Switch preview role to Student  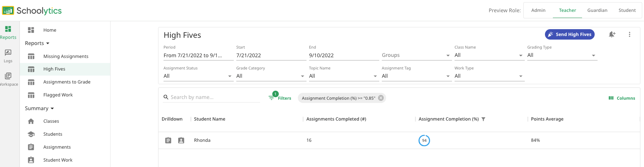tap(627, 10)
